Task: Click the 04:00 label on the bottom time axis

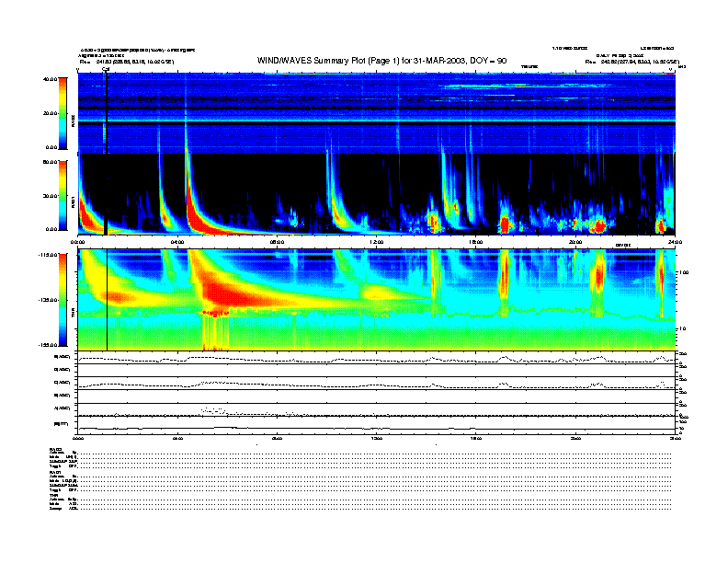Action: coord(177,438)
